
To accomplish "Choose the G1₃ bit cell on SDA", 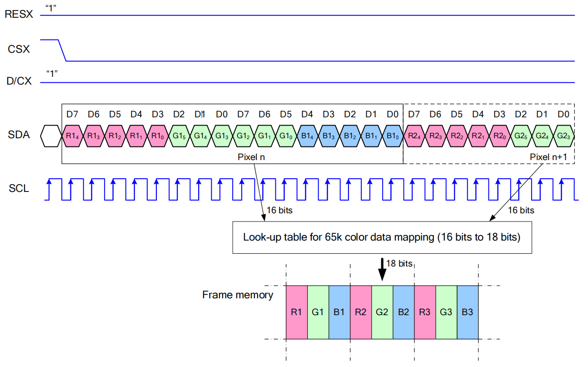I will [x=222, y=136].
